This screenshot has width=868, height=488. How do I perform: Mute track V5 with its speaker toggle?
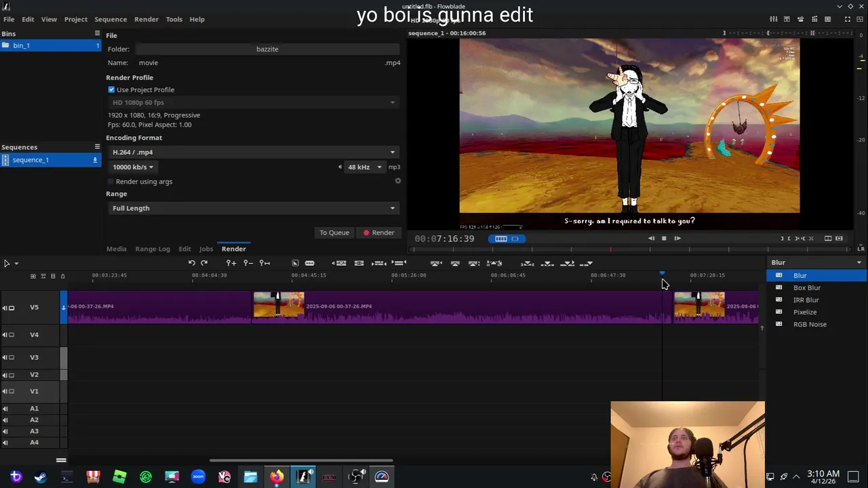(5, 308)
